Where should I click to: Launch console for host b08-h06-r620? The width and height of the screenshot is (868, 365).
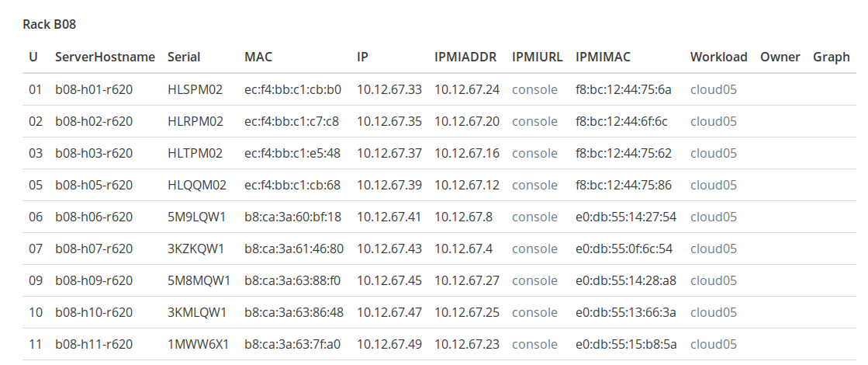coord(534,217)
